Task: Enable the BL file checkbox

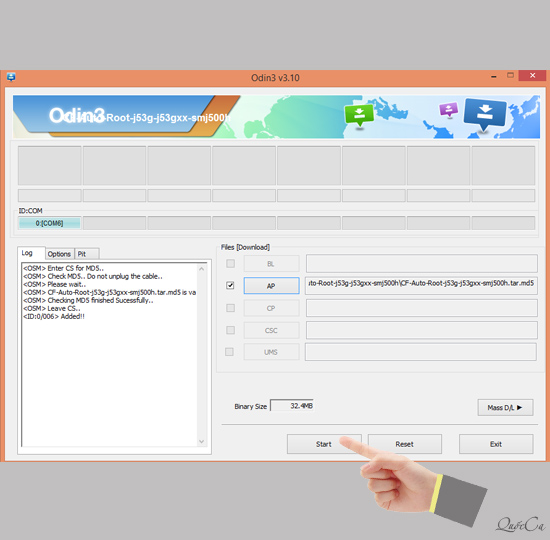Action: pos(230,264)
